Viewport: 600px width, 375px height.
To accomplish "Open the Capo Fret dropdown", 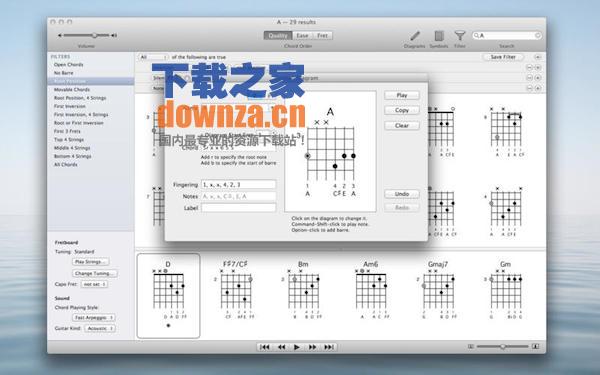I will 94,284.
